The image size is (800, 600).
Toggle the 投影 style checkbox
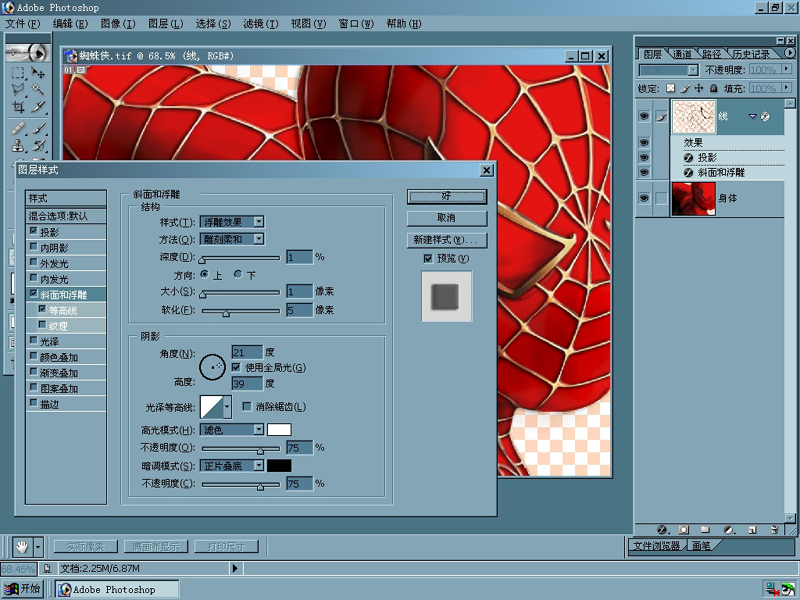[x=34, y=231]
